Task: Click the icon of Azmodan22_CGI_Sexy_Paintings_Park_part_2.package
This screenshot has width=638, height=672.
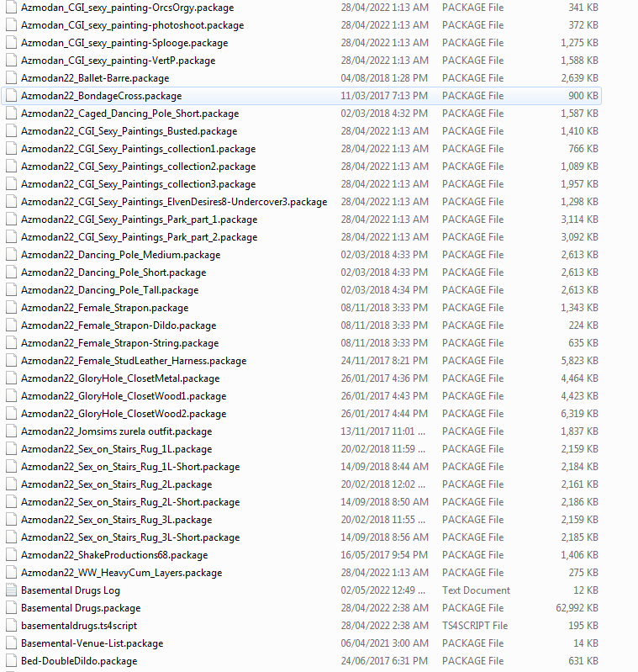Action: tap(12, 237)
